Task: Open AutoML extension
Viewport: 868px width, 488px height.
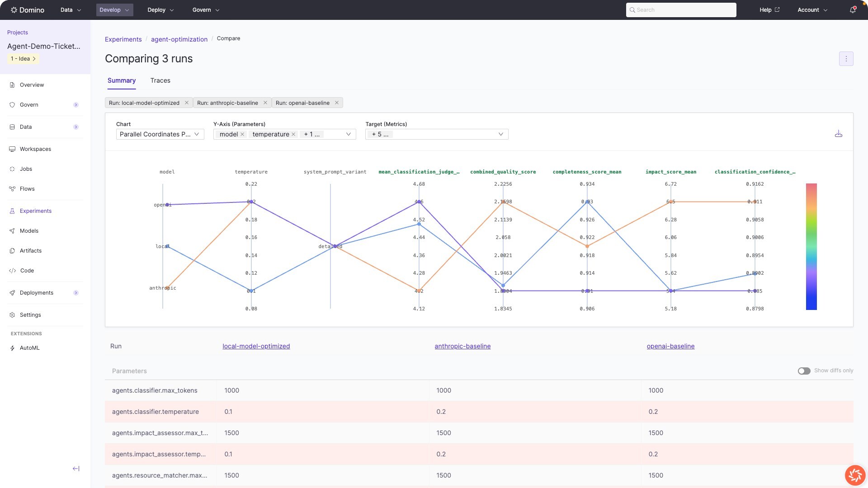Action: pos(29,348)
